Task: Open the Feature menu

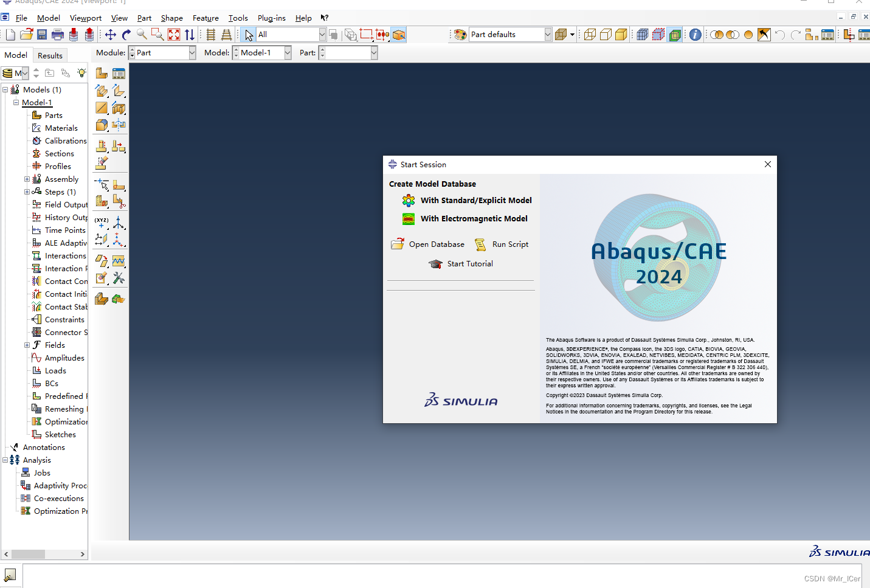Action: pyautogui.click(x=205, y=18)
